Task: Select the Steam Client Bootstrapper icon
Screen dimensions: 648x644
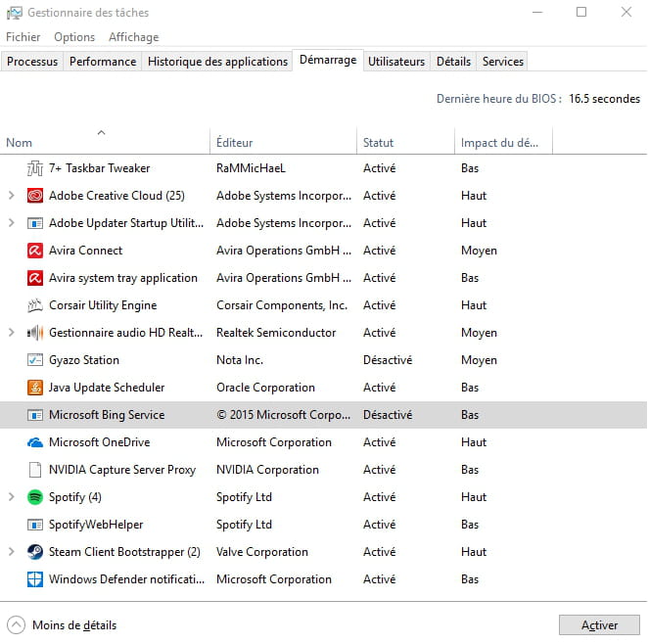Action: point(35,552)
